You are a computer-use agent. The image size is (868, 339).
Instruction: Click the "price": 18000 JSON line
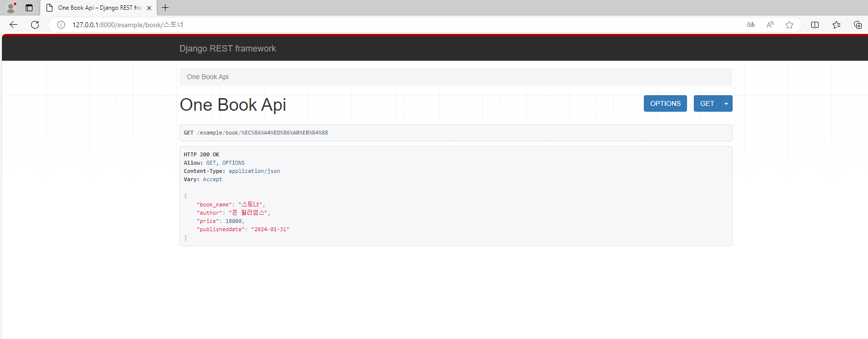(x=220, y=221)
